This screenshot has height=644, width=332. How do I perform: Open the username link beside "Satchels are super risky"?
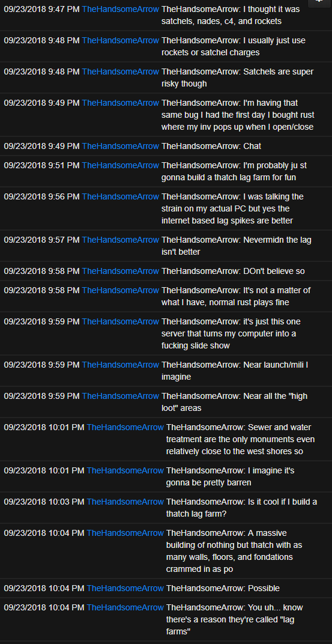(x=120, y=72)
